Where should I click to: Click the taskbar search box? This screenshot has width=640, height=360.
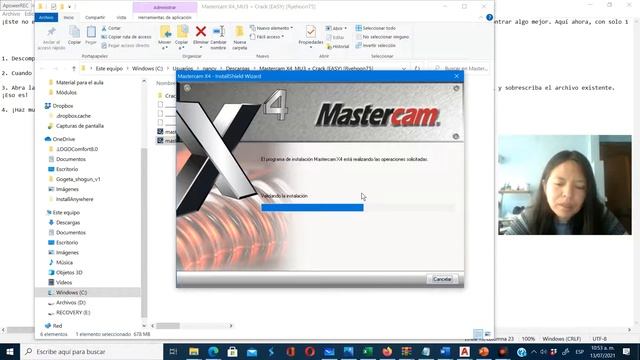coord(91,351)
